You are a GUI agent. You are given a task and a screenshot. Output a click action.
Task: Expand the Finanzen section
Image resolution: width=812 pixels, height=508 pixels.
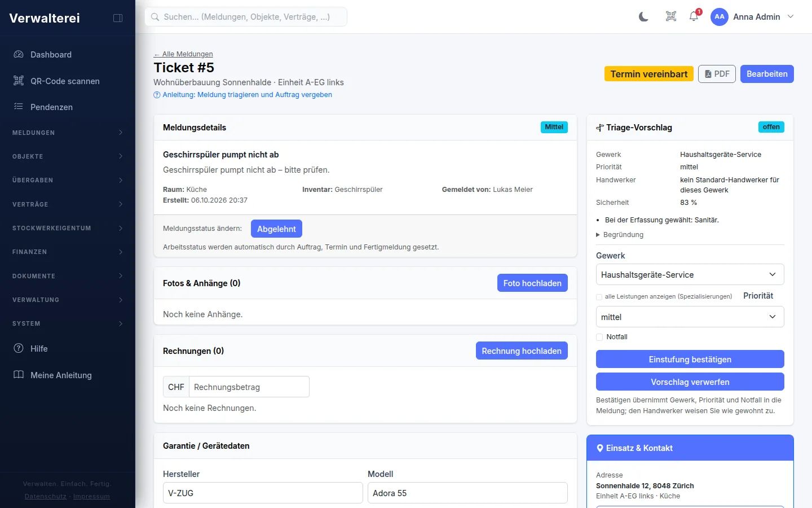coord(68,252)
